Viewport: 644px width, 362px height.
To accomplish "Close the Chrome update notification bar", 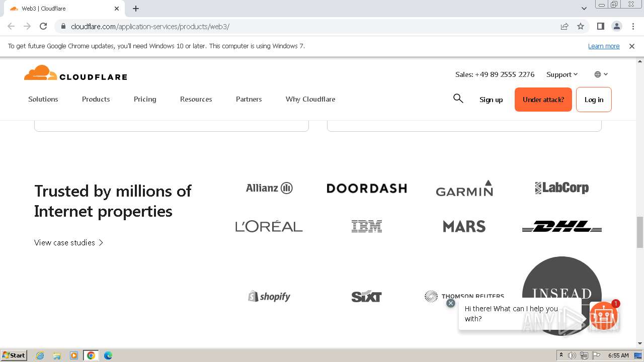I will pos(632,46).
